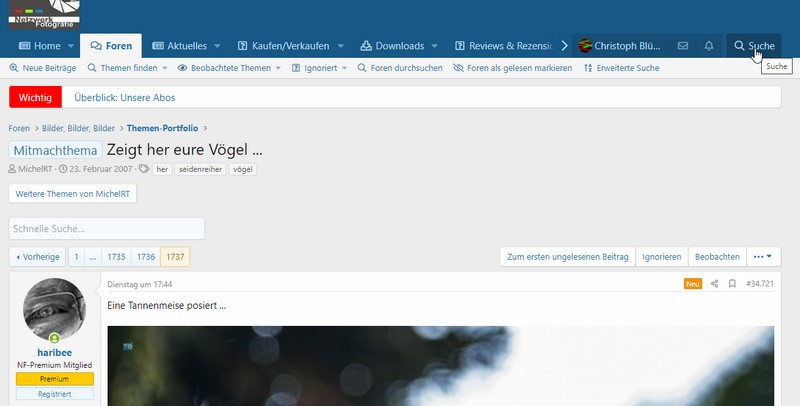Click the share icon on post #34.721

[714, 284]
